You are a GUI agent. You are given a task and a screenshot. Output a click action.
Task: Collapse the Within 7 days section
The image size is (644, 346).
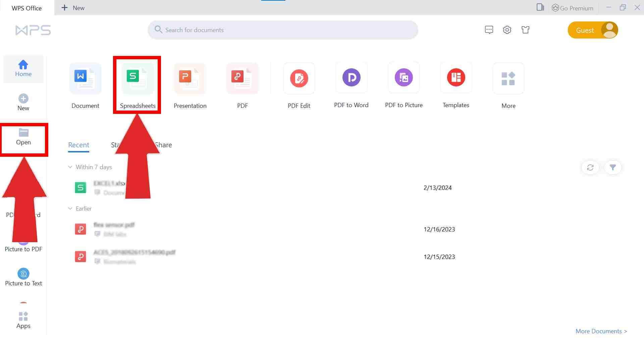point(70,167)
